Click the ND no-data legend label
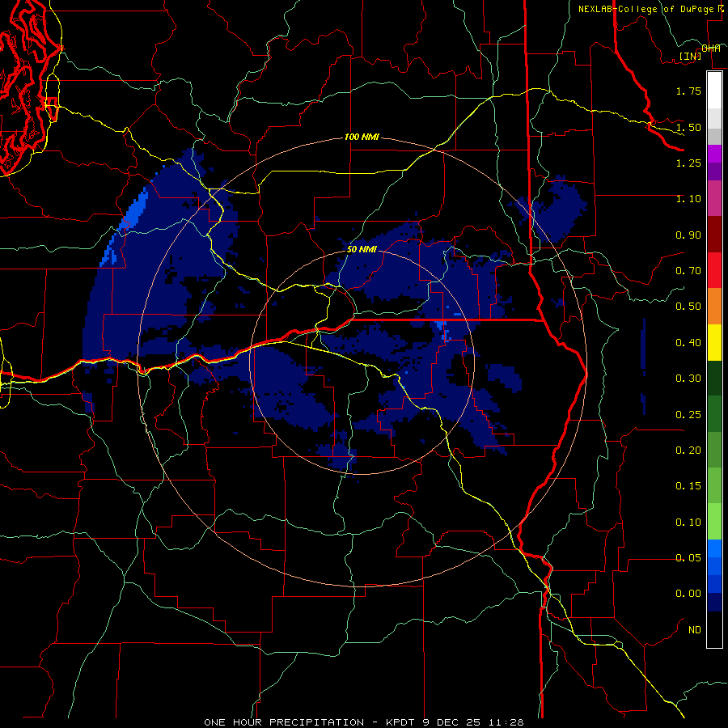Screen dimensions: 728x728 tap(695, 630)
